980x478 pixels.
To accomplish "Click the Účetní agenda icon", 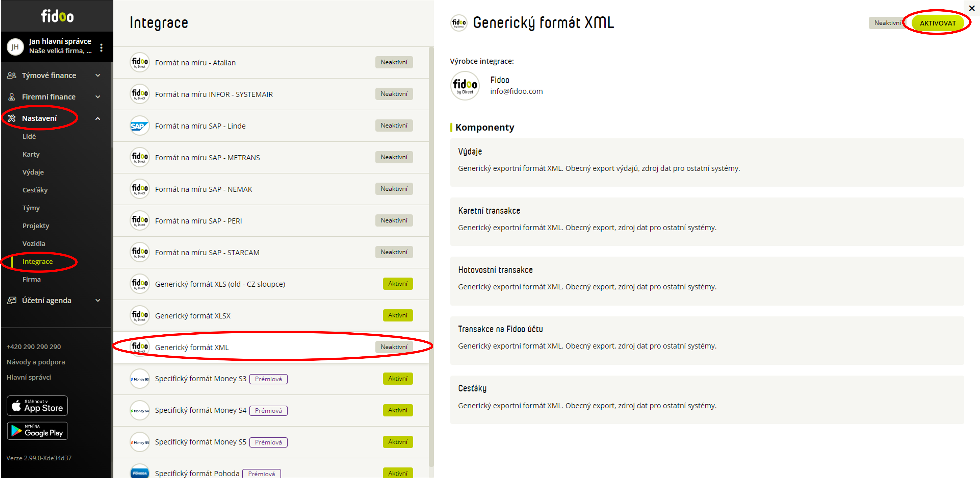I will (x=11, y=300).
